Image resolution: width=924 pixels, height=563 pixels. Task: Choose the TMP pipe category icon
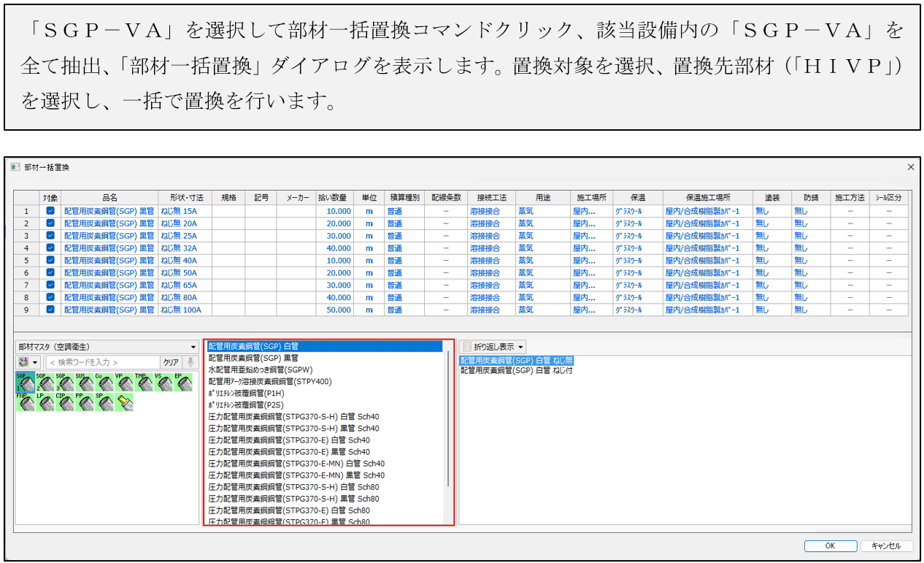(143, 381)
